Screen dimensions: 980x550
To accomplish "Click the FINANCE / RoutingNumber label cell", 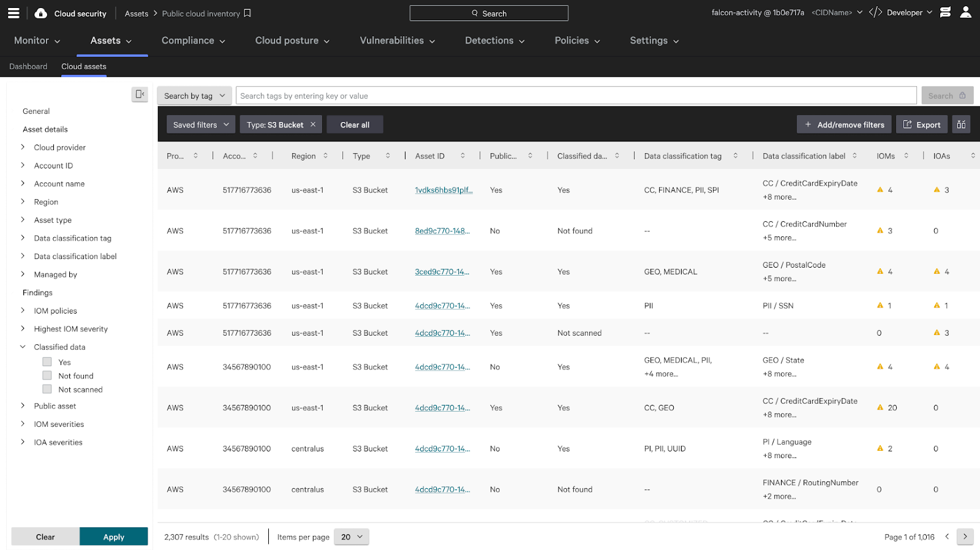I will coord(810,483).
